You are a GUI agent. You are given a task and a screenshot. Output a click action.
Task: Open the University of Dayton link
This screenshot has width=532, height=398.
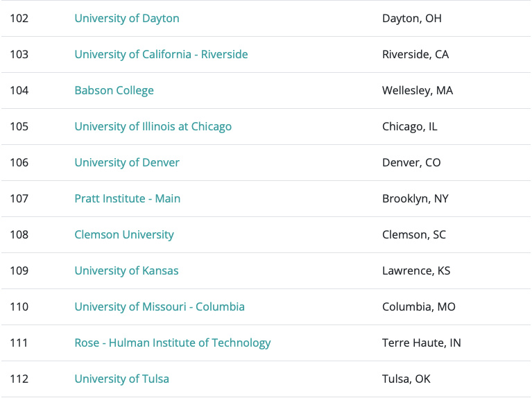coord(127,19)
